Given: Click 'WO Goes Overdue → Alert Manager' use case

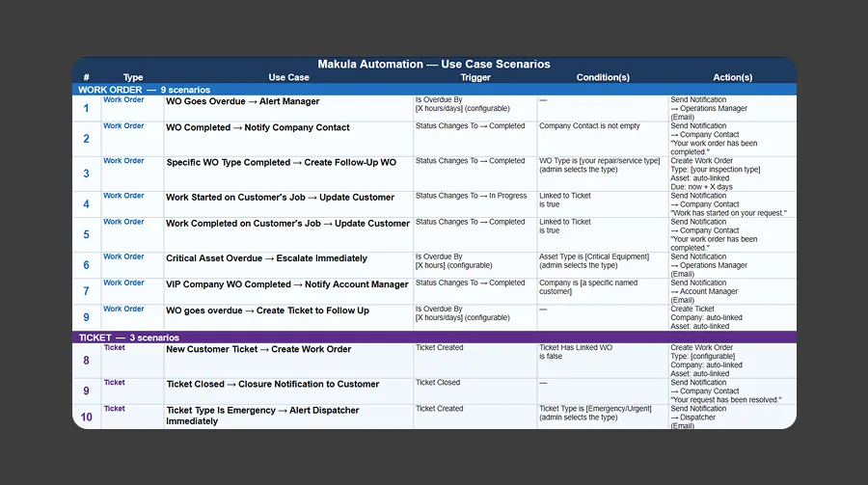Looking at the screenshot, I should tap(242, 101).
